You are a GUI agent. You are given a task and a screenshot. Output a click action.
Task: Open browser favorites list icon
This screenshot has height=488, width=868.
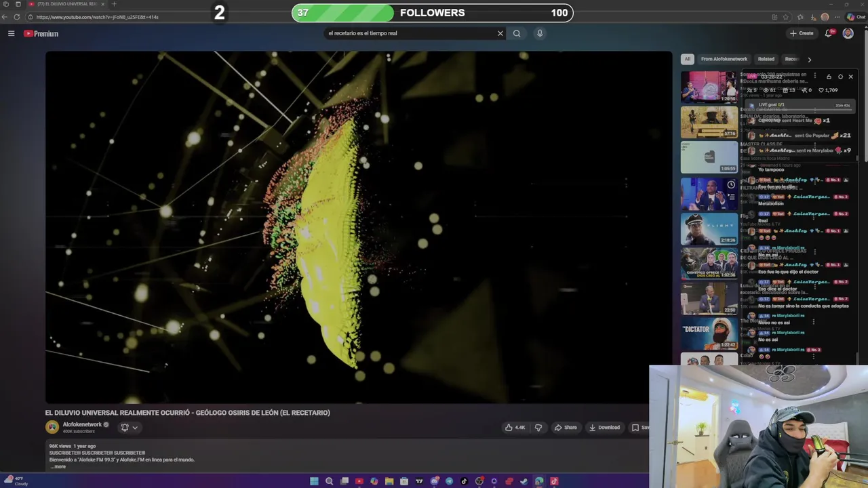(800, 17)
